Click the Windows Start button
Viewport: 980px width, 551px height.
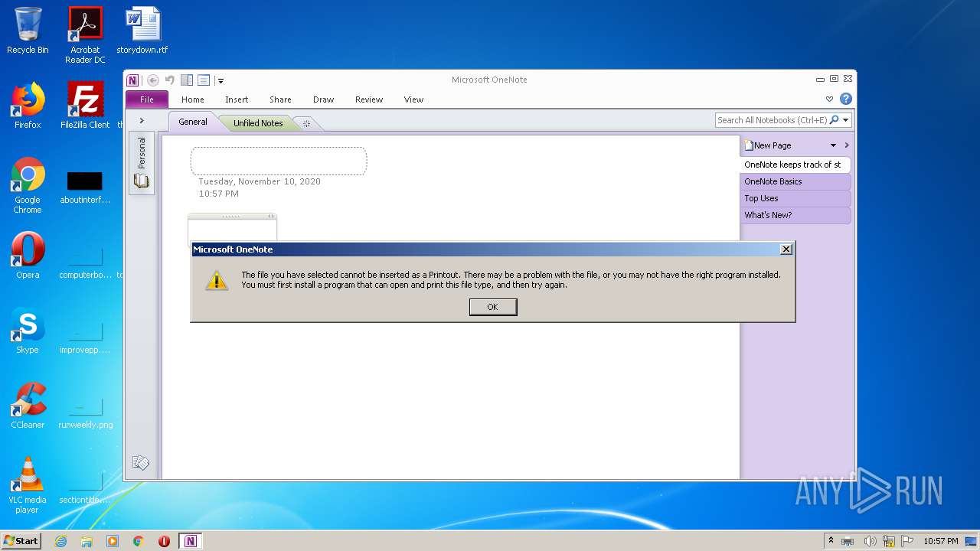click(21, 540)
